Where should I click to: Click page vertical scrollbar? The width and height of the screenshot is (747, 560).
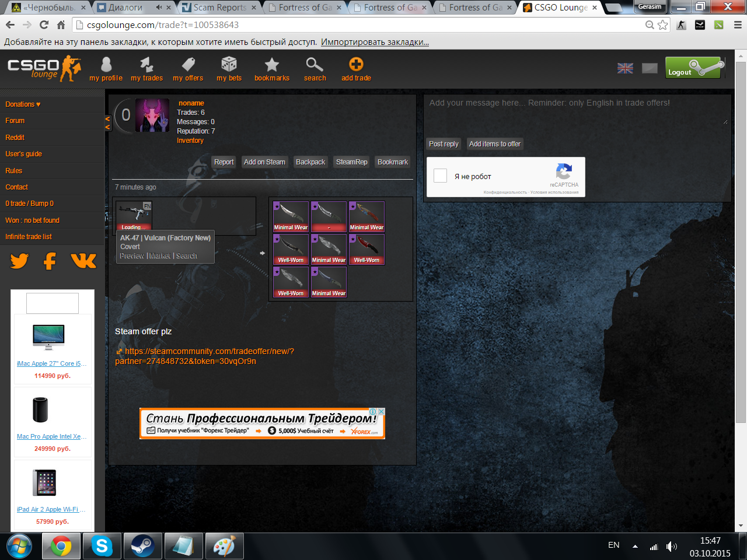point(741,242)
